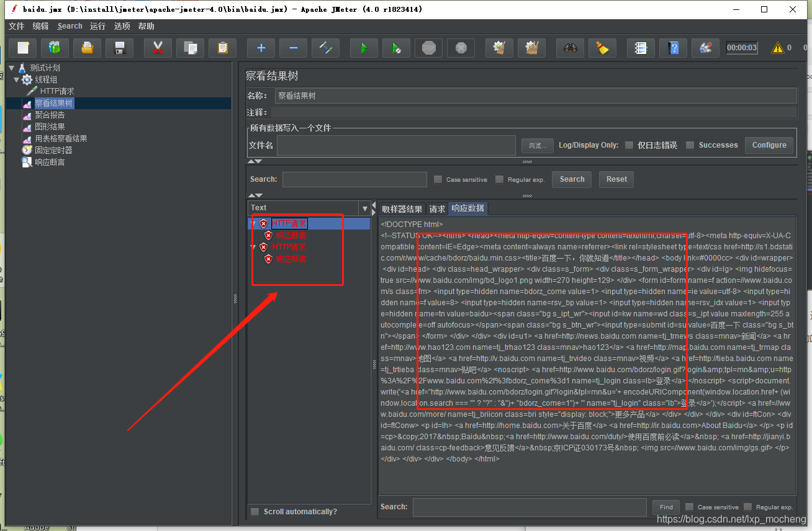Click the Search button
The height and width of the screenshot is (531, 812).
click(x=572, y=179)
